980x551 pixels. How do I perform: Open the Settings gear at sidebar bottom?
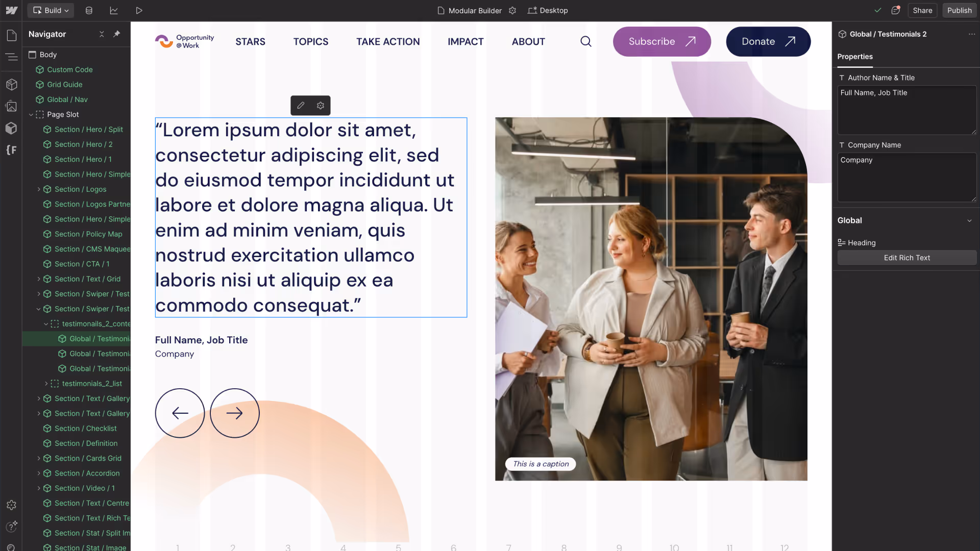click(11, 505)
